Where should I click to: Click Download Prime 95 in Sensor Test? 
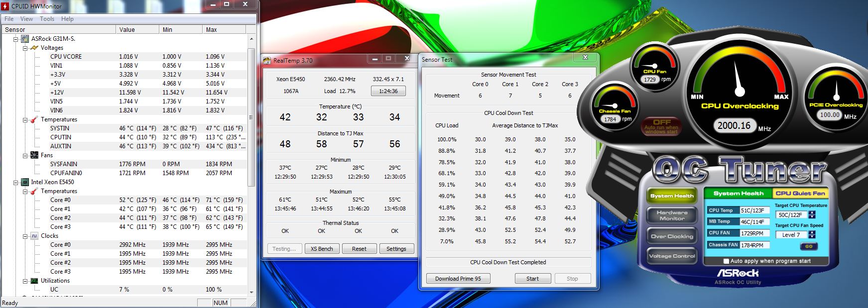pyautogui.click(x=458, y=279)
